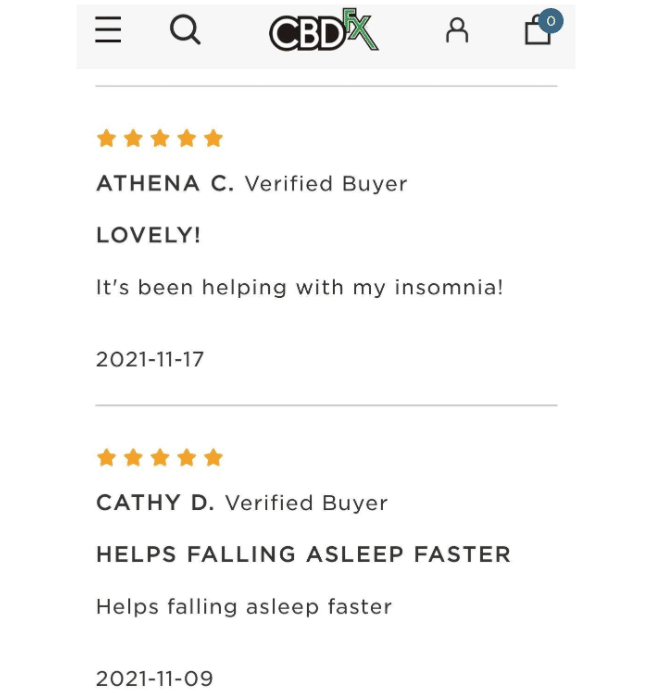
Task: Click fifth star of Cathy's rating
Action: 213,458
